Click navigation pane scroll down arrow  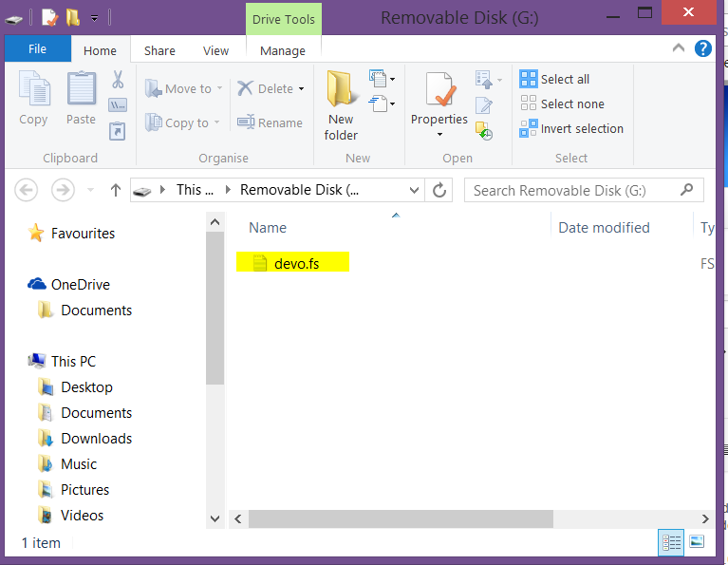point(215,518)
